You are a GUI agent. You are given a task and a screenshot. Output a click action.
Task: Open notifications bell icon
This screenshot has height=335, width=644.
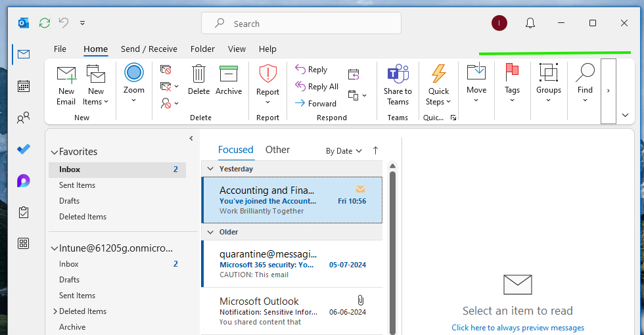coord(530,23)
